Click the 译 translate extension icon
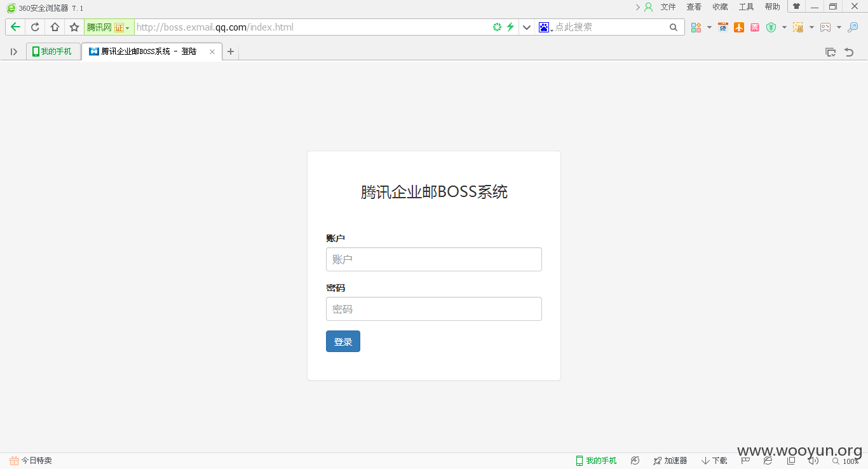This screenshot has width=868, height=469. [x=722, y=27]
